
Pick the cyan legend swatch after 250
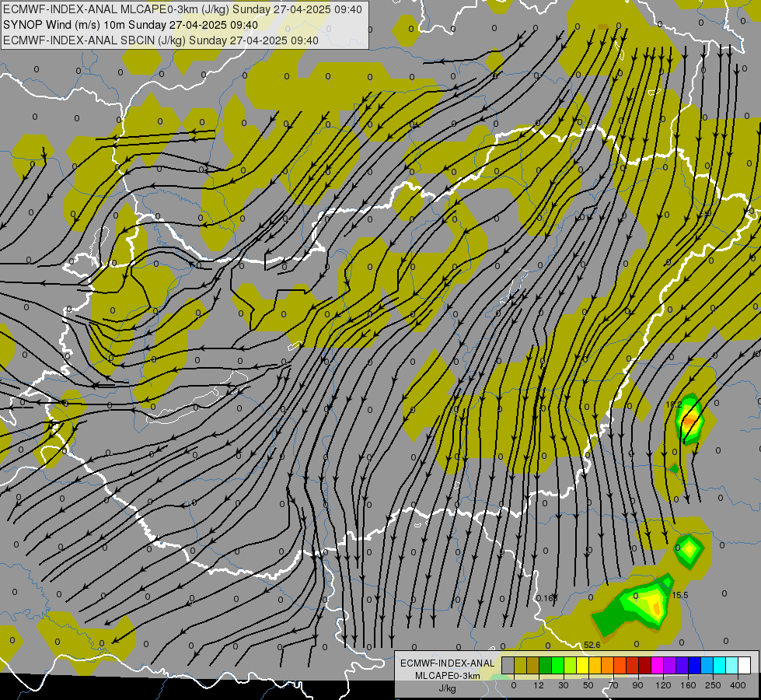(x=720, y=665)
